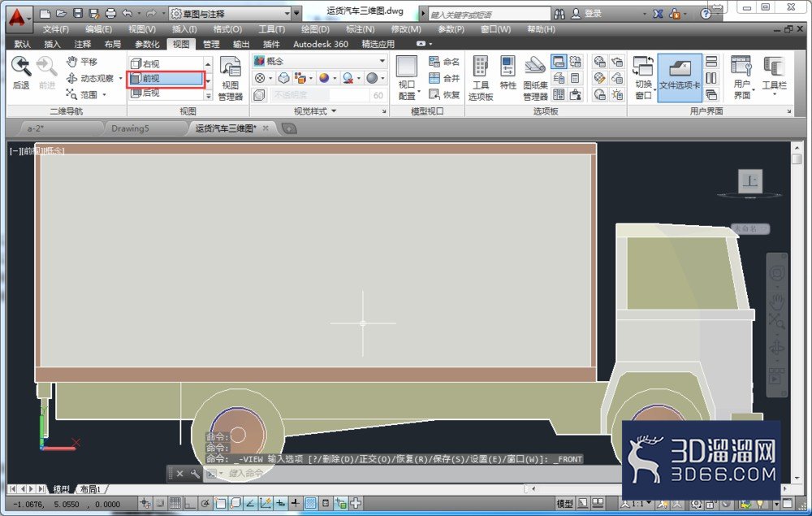Click the 后退 (back) navigation icon
This screenshot has width=812, height=516.
click(21, 67)
